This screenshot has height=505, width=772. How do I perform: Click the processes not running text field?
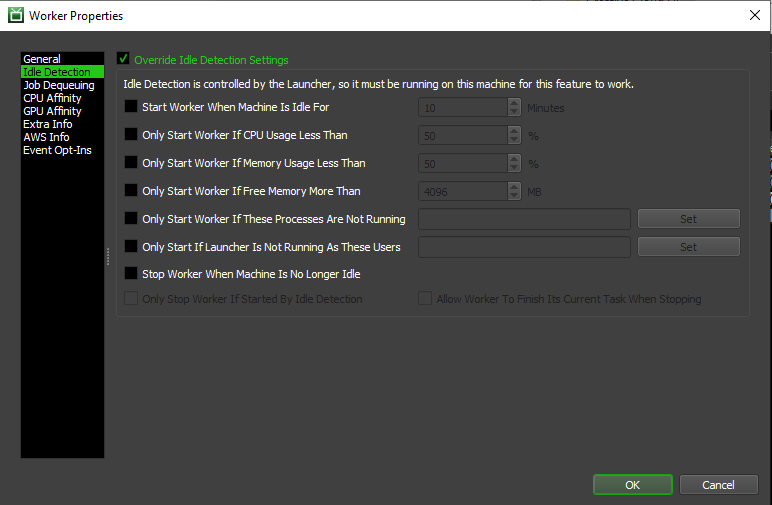pyautogui.click(x=523, y=219)
